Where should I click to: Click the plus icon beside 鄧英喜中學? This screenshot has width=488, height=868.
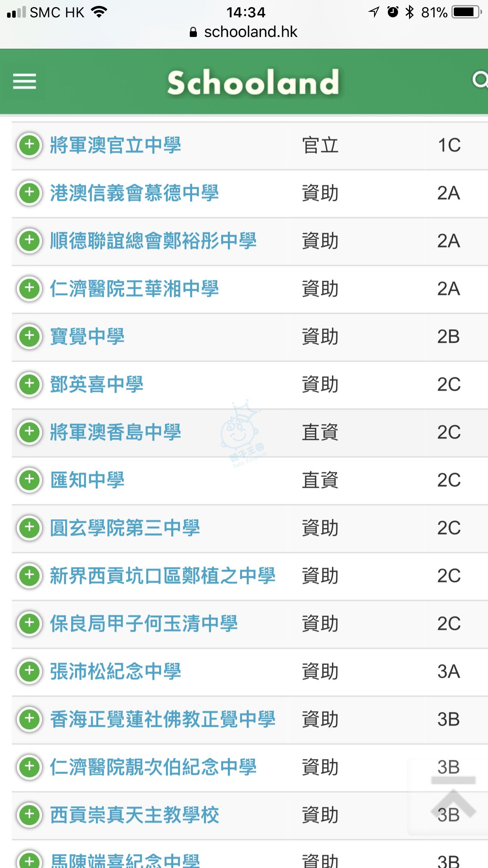click(x=29, y=384)
